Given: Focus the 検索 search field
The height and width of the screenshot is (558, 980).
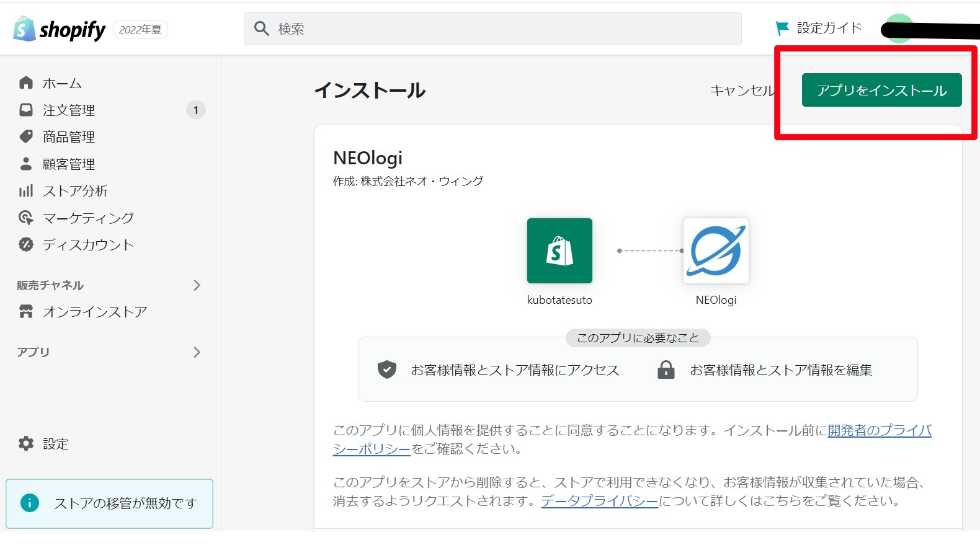Looking at the screenshot, I should (x=492, y=29).
